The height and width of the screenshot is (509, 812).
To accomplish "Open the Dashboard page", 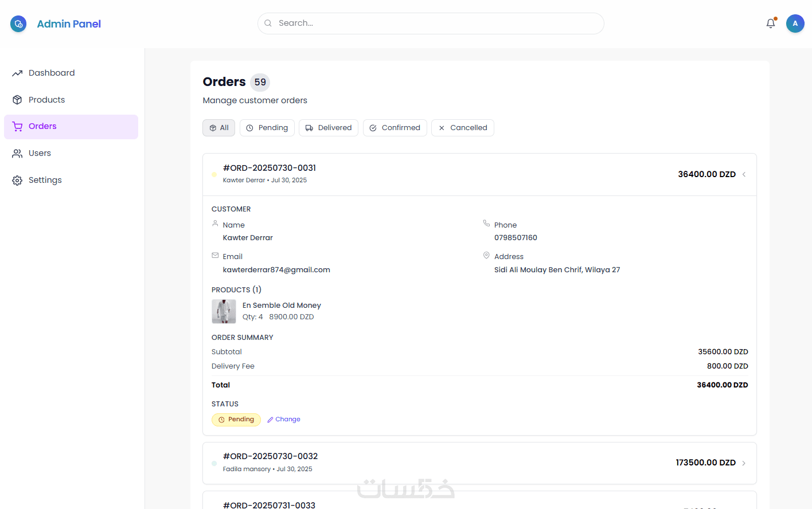I will coord(71,73).
